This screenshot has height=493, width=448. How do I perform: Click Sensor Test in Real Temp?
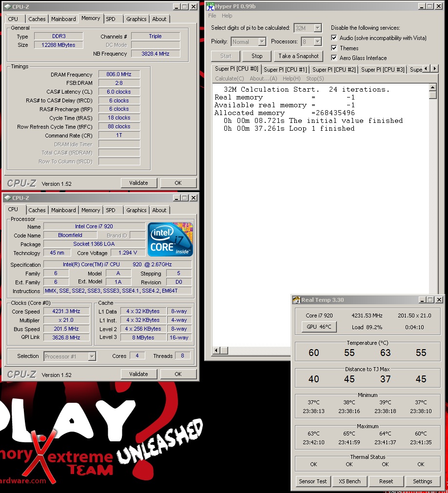[313, 481]
